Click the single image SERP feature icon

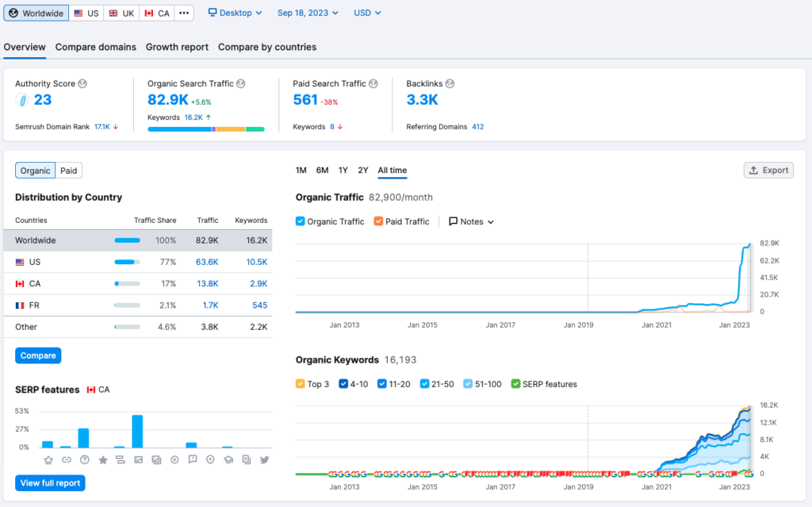[x=138, y=460]
